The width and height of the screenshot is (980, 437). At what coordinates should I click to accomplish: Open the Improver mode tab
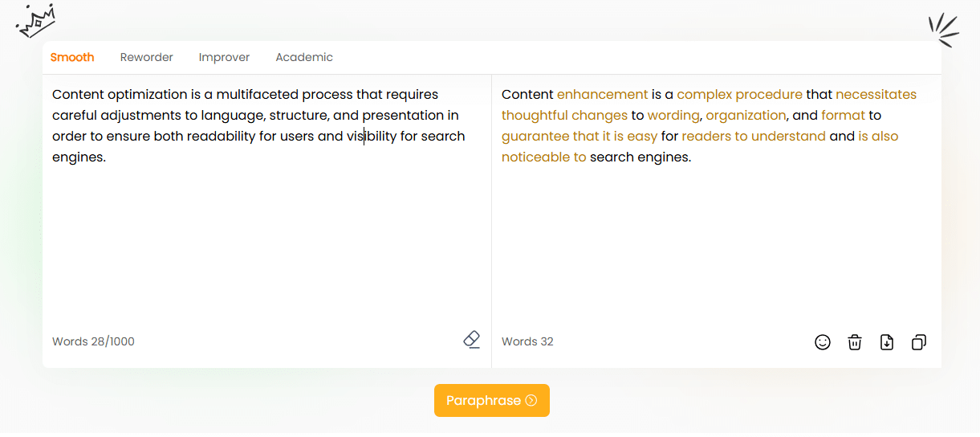point(224,57)
